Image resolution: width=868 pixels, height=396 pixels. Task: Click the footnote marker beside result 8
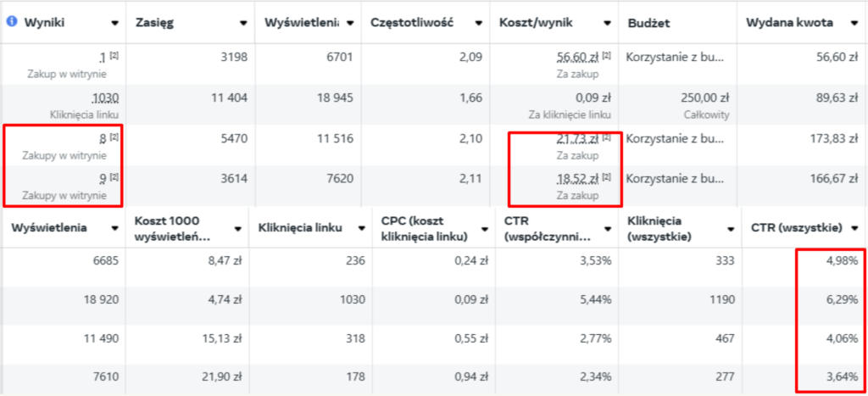click(114, 137)
